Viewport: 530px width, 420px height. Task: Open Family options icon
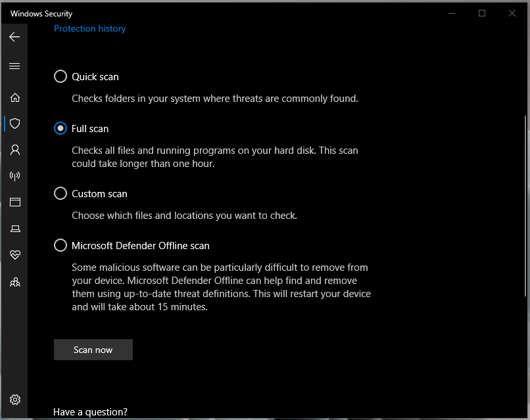pyautogui.click(x=14, y=282)
